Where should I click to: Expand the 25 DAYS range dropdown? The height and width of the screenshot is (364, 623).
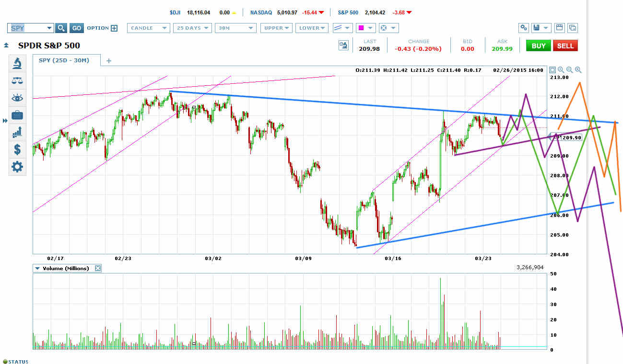(192, 28)
